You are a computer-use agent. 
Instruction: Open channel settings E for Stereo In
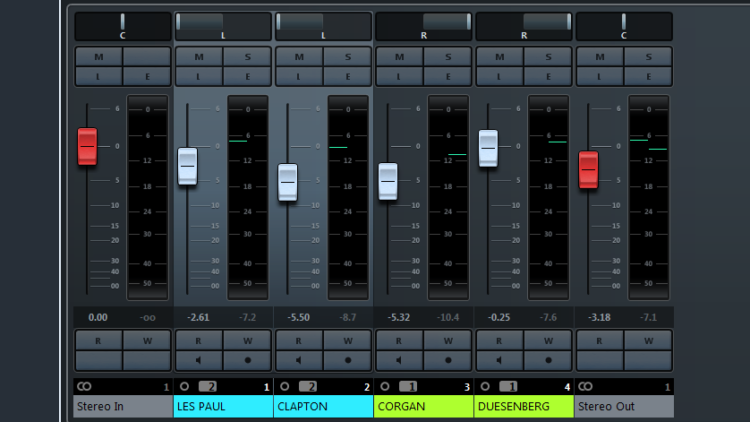pyautogui.click(x=147, y=76)
